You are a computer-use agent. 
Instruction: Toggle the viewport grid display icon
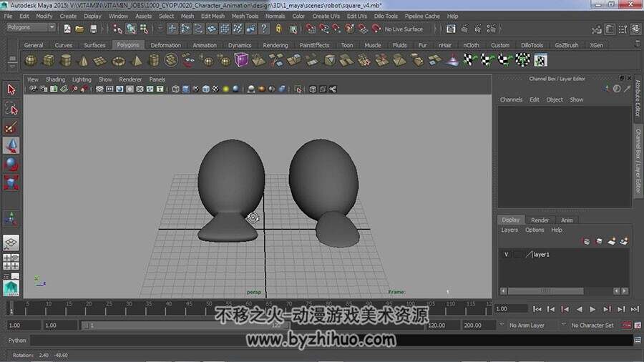pyautogui.click(x=99, y=89)
